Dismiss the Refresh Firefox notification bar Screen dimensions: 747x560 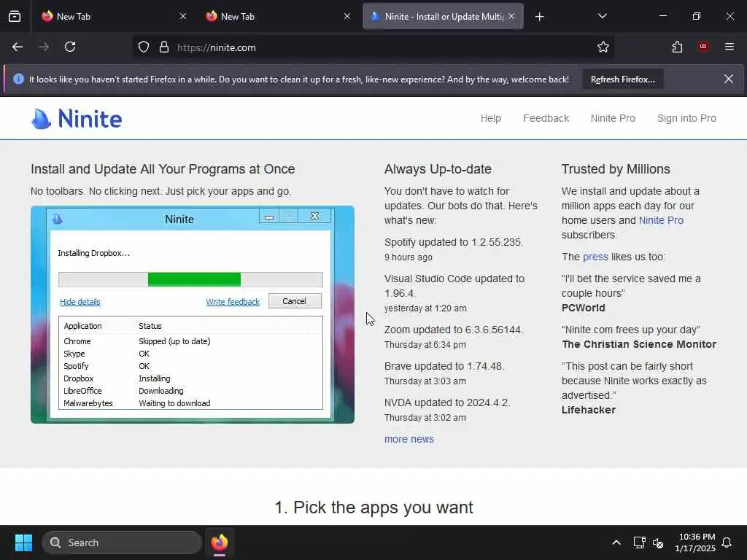(x=729, y=79)
